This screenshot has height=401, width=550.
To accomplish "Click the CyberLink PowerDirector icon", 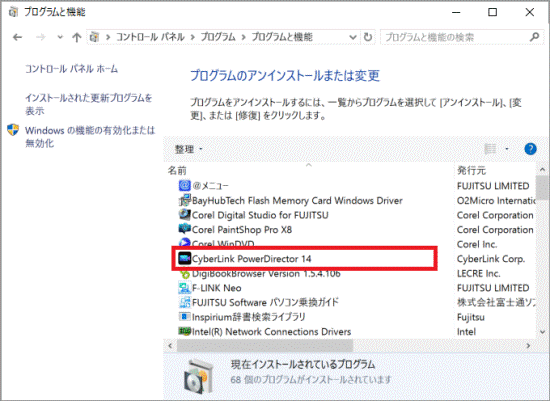I will click(185, 259).
